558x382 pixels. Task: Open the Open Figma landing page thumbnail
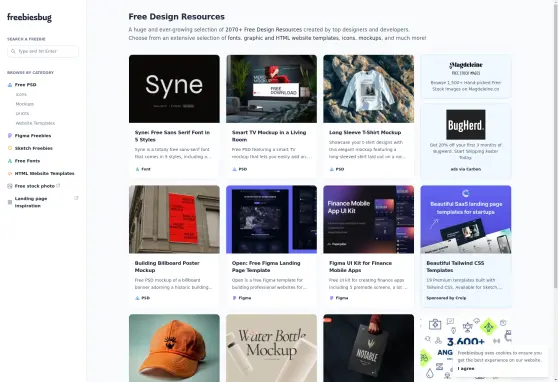(272, 219)
